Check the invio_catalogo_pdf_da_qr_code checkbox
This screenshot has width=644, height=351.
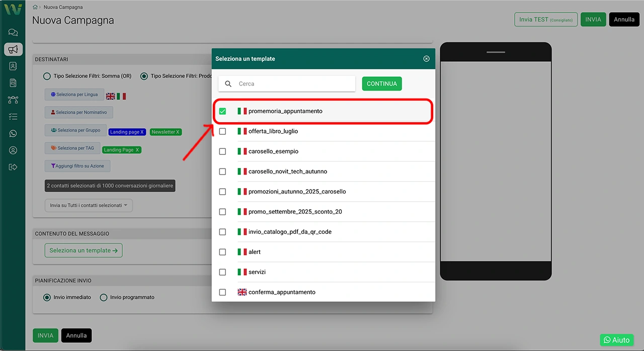click(x=222, y=232)
